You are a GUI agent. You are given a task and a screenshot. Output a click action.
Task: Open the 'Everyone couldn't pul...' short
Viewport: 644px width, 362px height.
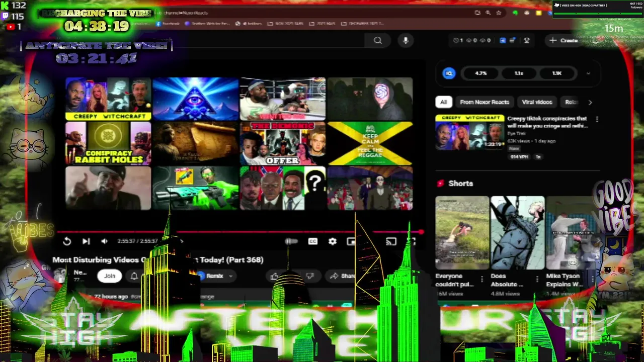point(462,233)
